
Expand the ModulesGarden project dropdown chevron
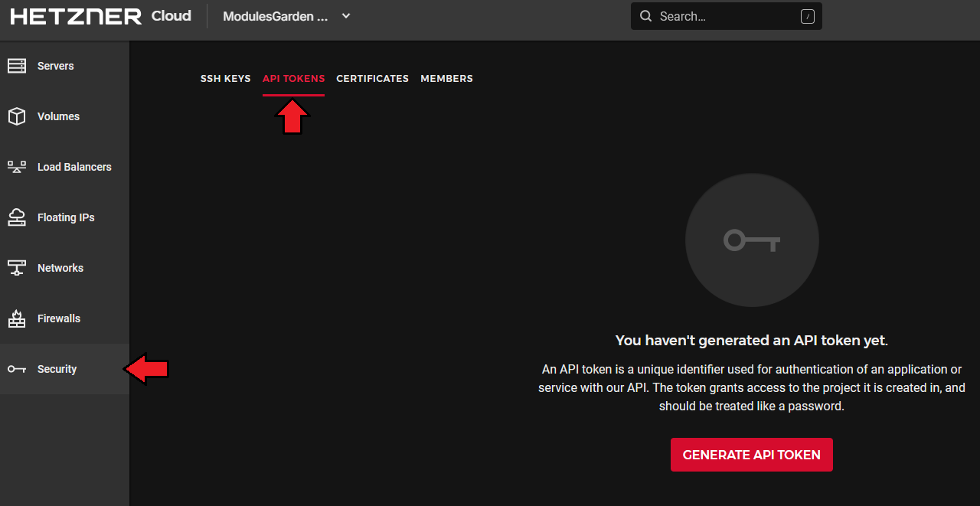tap(346, 16)
